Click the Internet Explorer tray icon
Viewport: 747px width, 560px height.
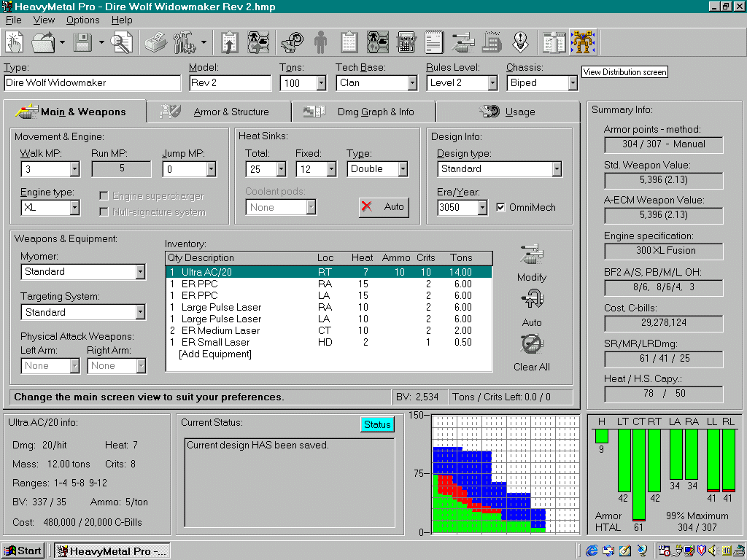(x=592, y=551)
